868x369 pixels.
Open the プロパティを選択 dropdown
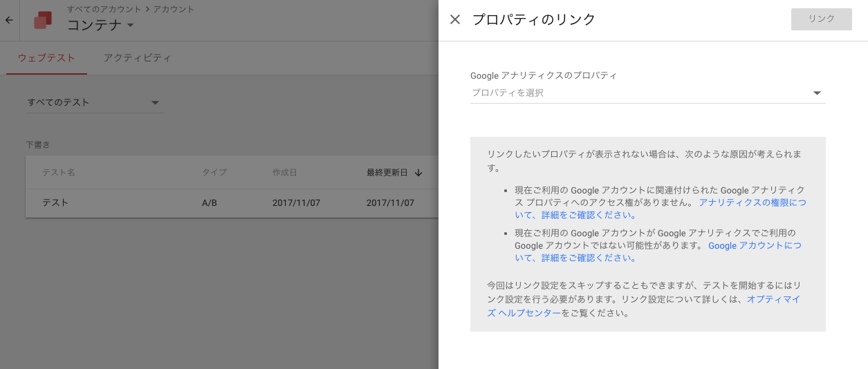647,93
